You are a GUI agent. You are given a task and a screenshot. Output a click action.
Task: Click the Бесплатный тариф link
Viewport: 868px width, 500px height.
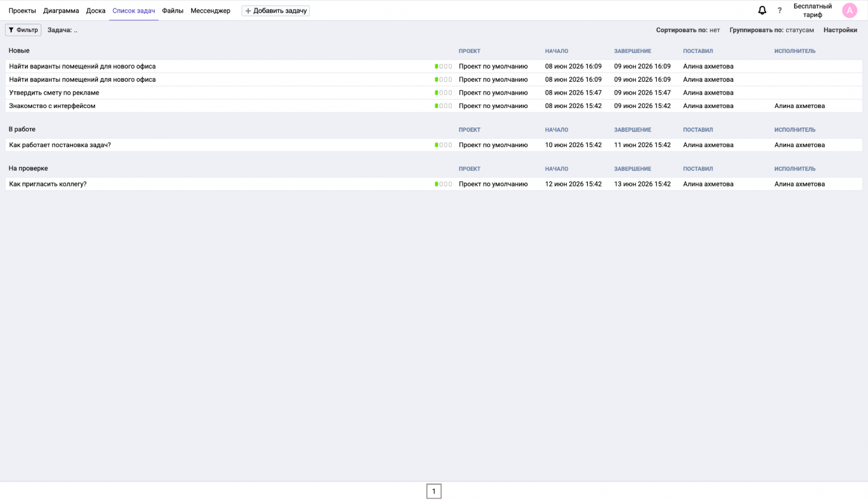pos(812,11)
